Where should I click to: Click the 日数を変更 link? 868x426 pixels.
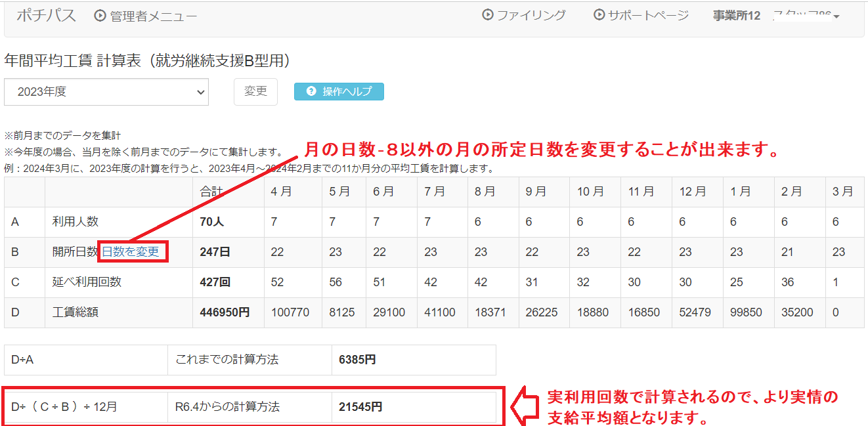pos(130,252)
